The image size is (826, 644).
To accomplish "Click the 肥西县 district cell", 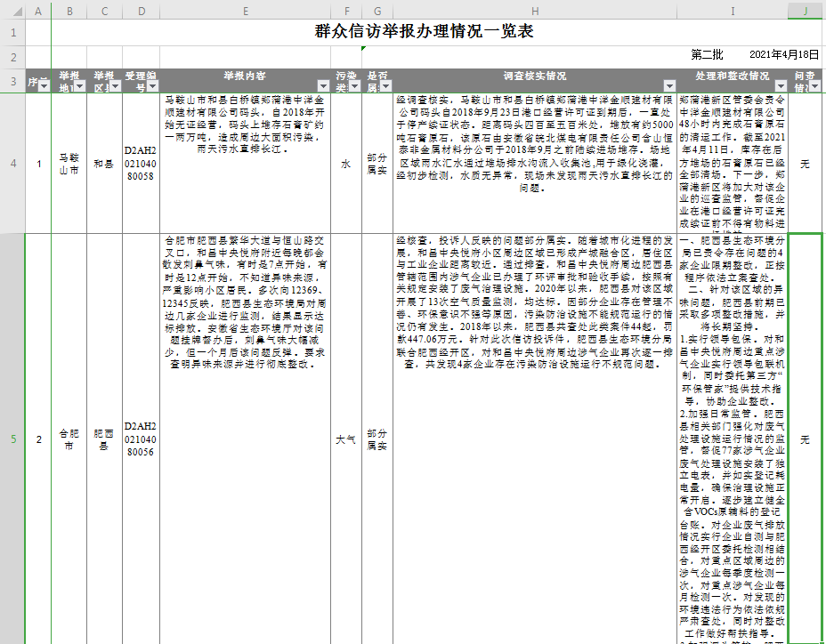I will point(104,439).
